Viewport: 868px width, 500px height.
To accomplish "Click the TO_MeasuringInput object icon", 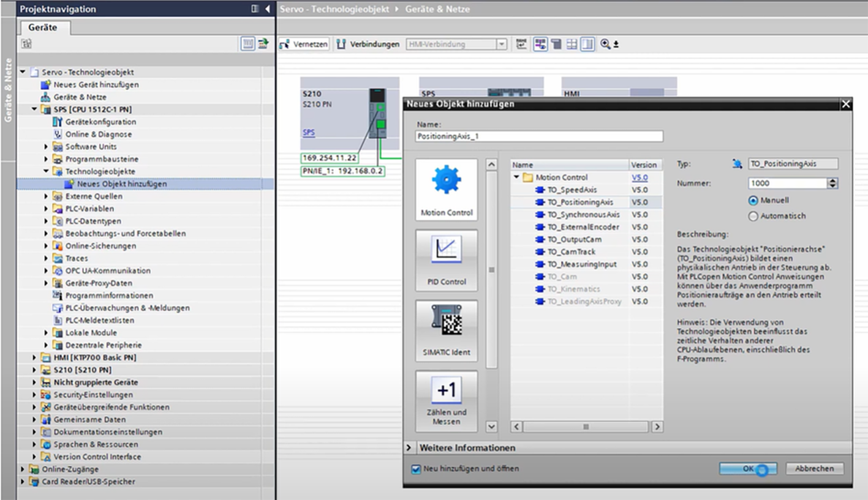I will (540, 264).
